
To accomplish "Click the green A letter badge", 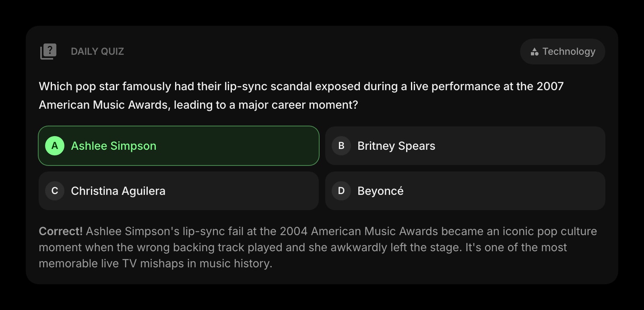I will click(55, 146).
